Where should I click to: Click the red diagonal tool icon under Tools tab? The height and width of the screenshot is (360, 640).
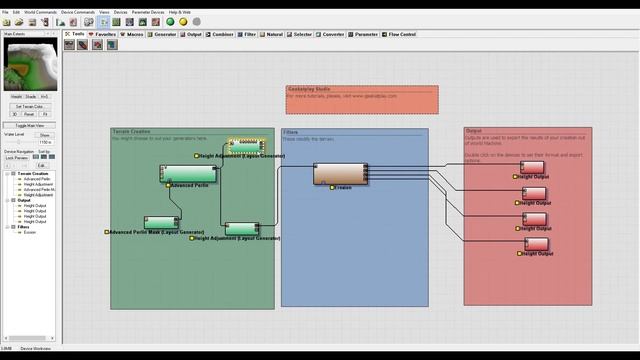pyautogui.click(x=83, y=44)
